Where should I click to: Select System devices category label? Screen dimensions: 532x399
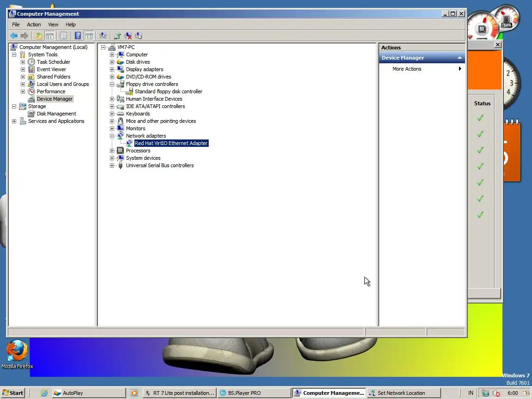tap(143, 158)
